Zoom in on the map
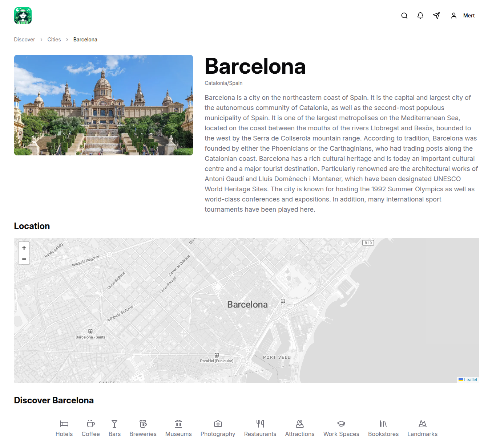Image resolution: width=492 pixels, height=448 pixels. pos(24,248)
